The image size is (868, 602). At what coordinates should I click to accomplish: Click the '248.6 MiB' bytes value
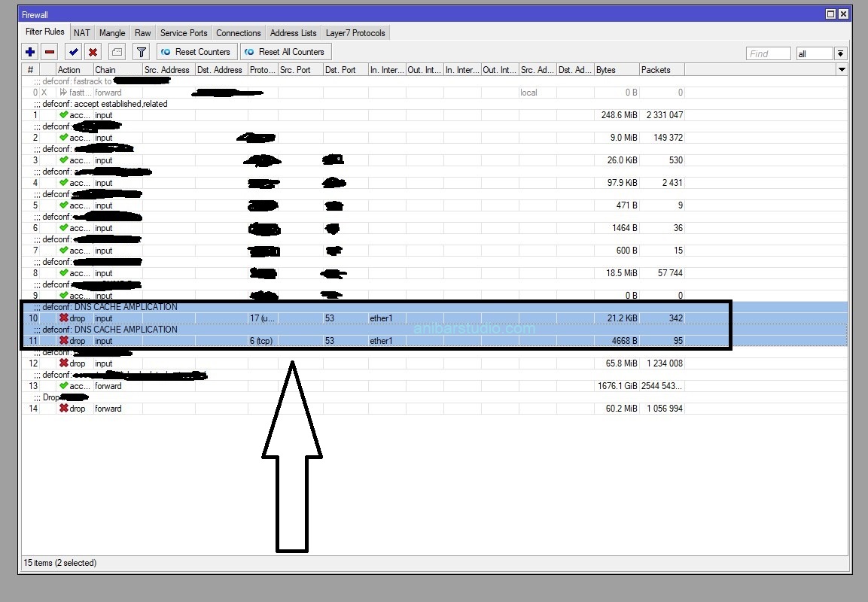(619, 115)
